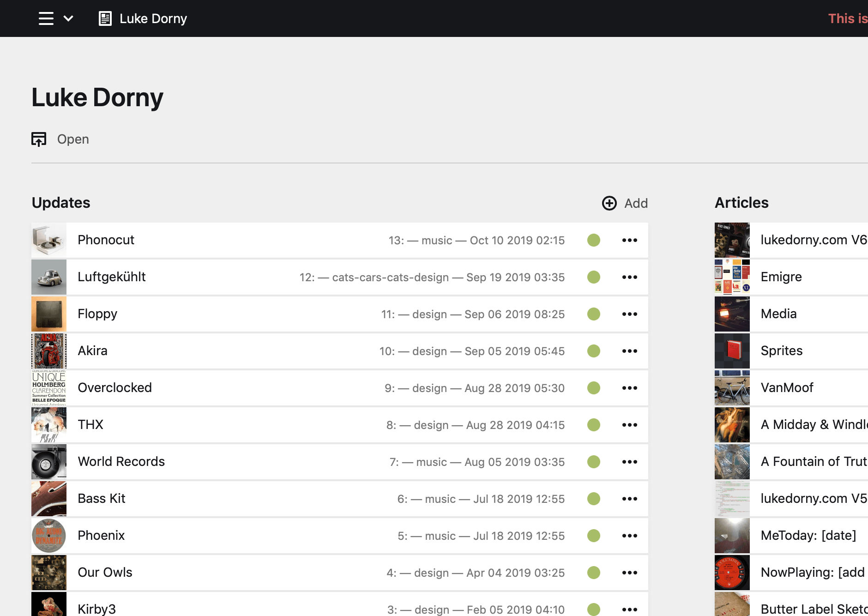Click the NowPlaying red record thumbnail

[732, 573]
